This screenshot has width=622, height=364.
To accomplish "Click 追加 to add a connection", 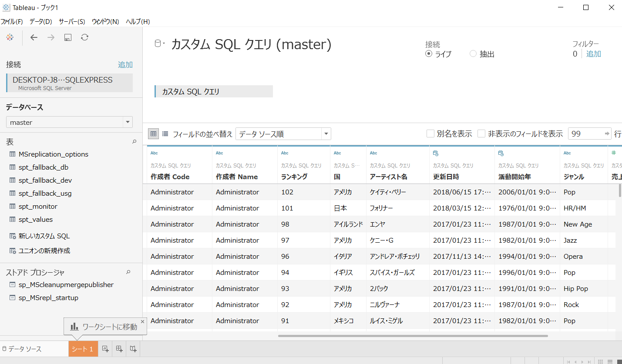I will [x=125, y=64].
